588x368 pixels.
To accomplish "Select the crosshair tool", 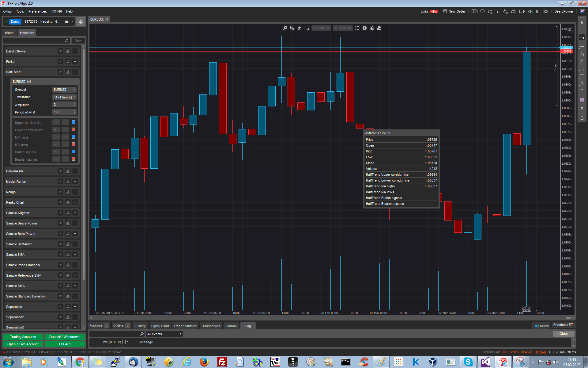I will point(582,30).
